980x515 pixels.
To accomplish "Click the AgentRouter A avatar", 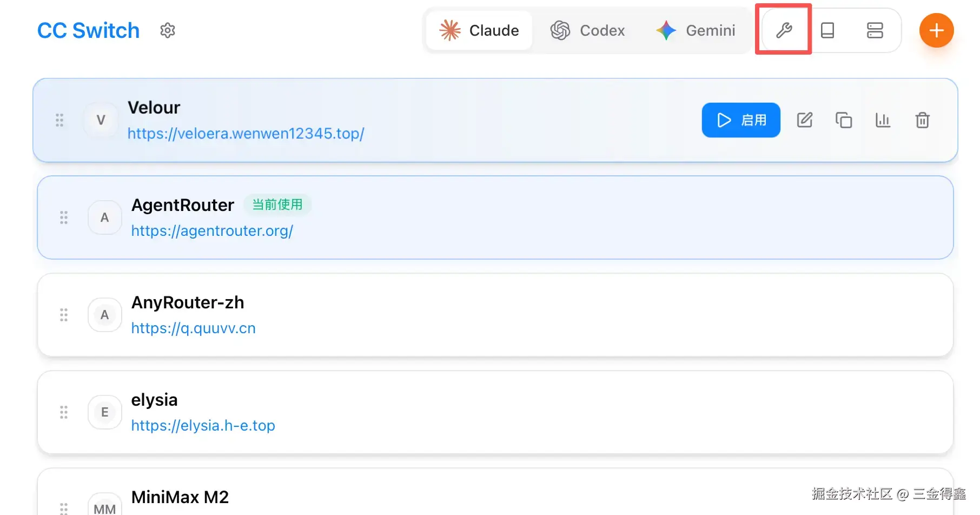I will tap(105, 217).
